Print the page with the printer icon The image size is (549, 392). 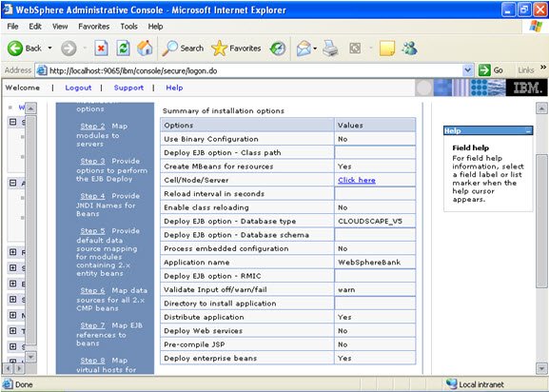(x=330, y=49)
